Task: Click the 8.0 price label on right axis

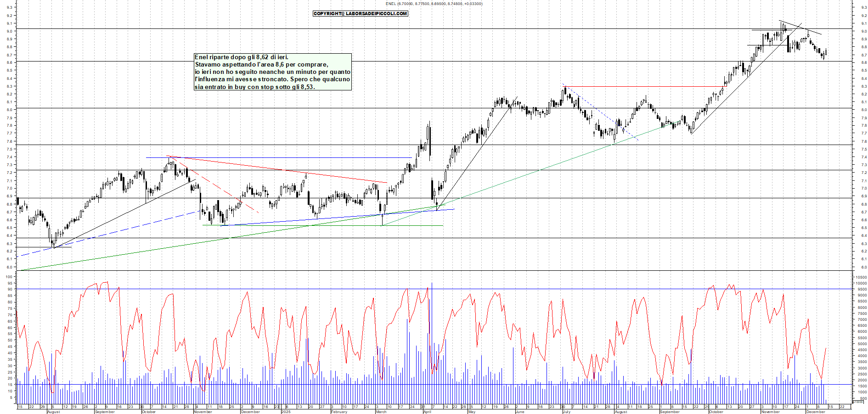Action: (864, 110)
